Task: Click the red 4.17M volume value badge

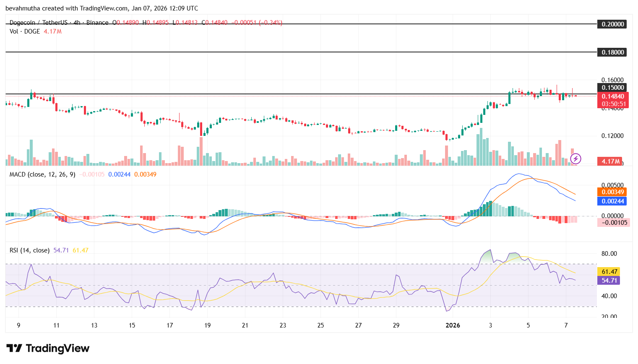Action: point(609,161)
